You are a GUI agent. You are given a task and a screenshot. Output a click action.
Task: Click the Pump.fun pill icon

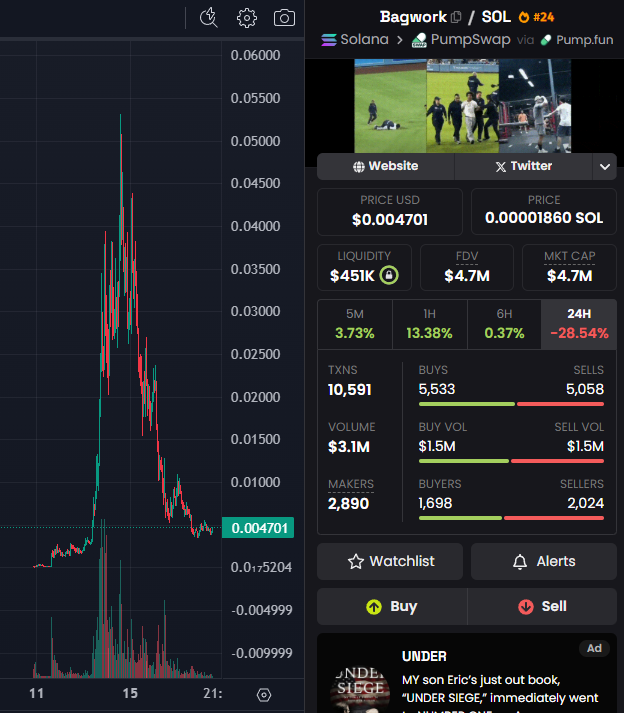(x=546, y=40)
